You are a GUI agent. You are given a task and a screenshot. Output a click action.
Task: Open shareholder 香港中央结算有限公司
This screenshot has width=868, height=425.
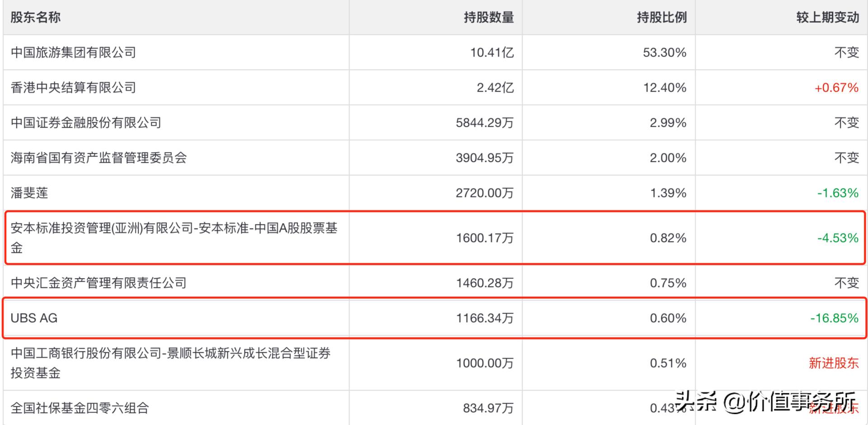coord(73,88)
